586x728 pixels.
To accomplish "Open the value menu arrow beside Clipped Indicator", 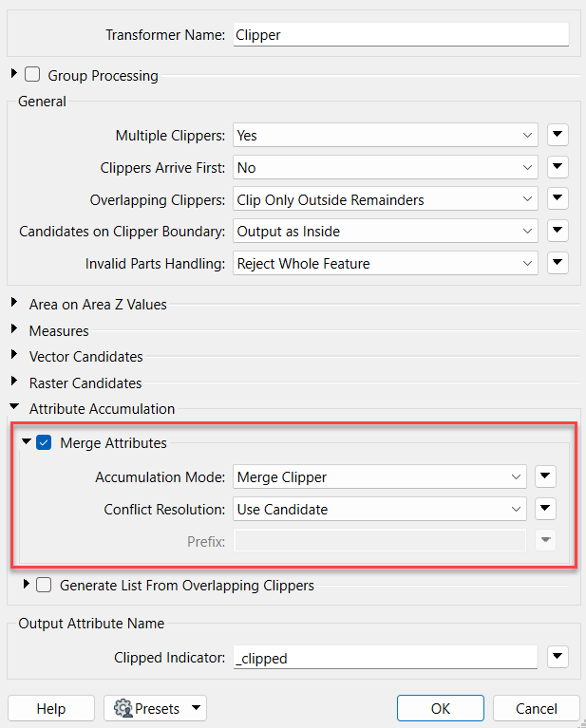I will pos(558,657).
